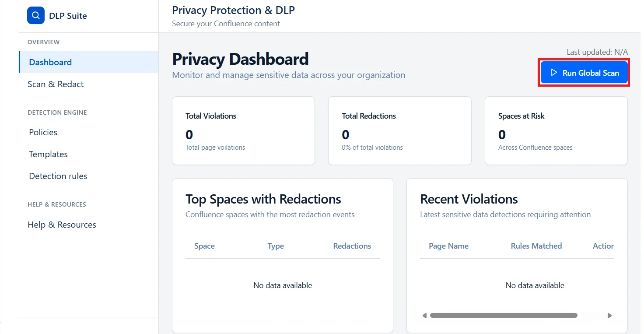Click the DLP Suite title text

(68, 15)
